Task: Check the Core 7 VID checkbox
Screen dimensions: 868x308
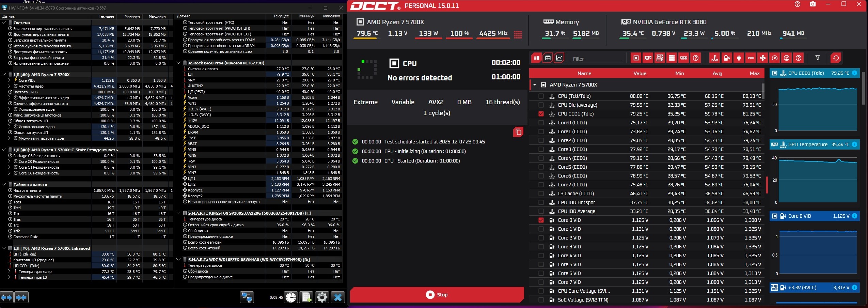Action: click(x=541, y=282)
